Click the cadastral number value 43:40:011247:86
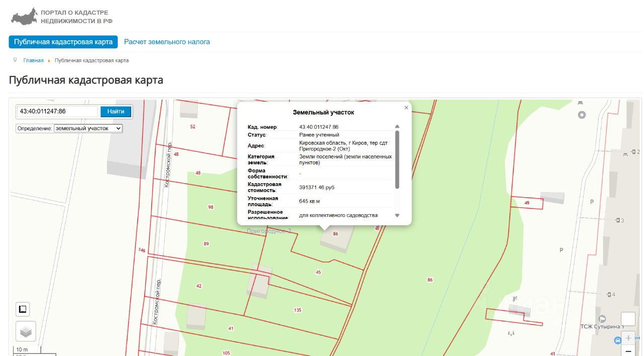 (x=318, y=127)
